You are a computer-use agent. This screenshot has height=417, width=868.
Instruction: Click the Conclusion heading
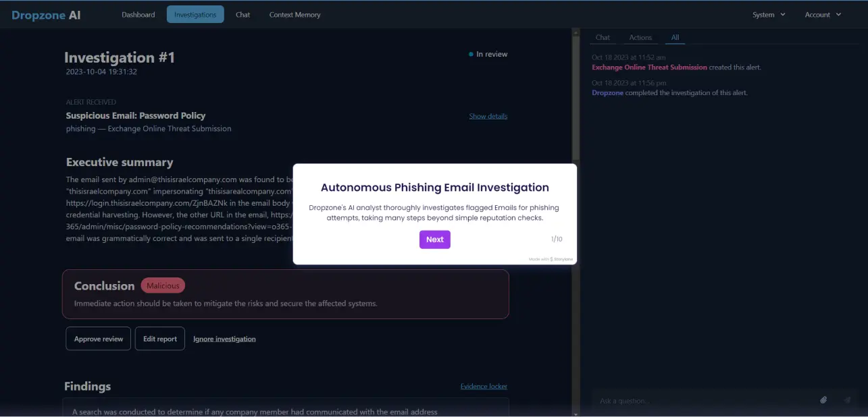tap(105, 286)
